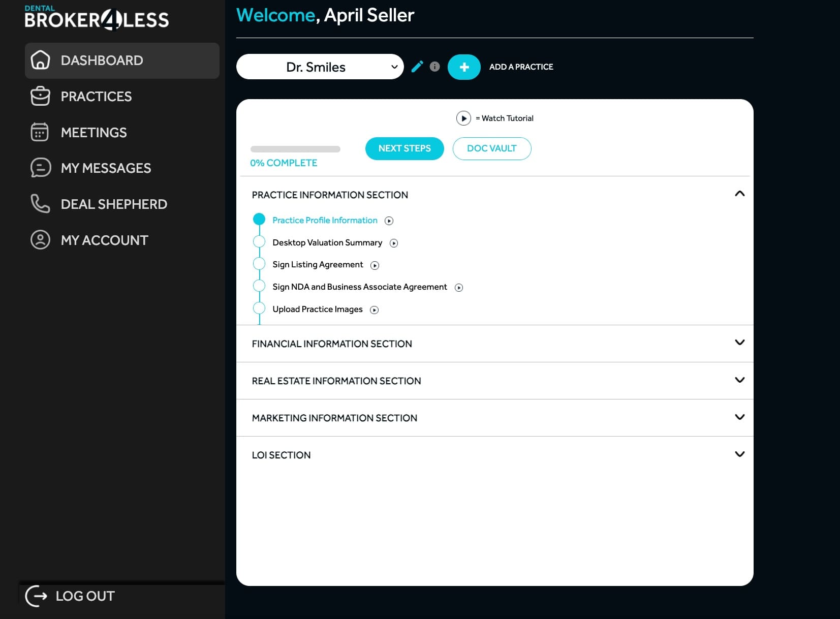
Task: Click the edit pencil next to Dr. Smiles
Action: (x=417, y=67)
